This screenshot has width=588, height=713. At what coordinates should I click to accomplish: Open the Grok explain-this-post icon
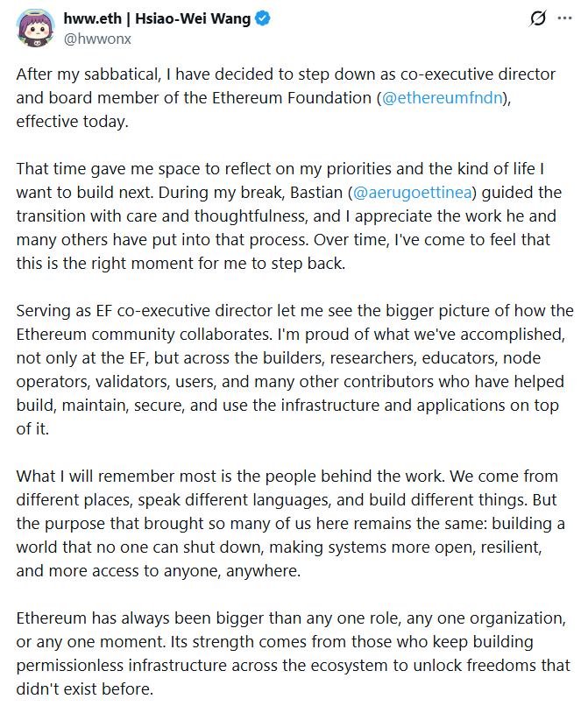click(537, 18)
